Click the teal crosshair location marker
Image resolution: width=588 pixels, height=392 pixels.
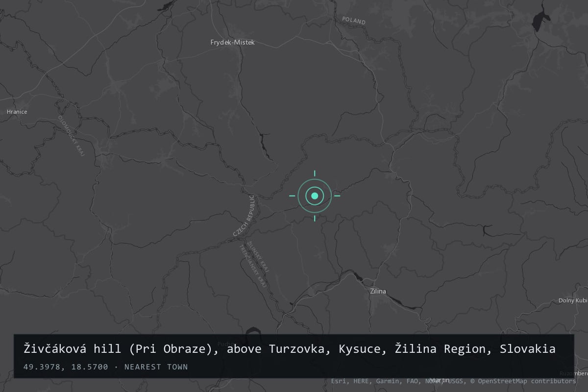click(x=315, y=196)
